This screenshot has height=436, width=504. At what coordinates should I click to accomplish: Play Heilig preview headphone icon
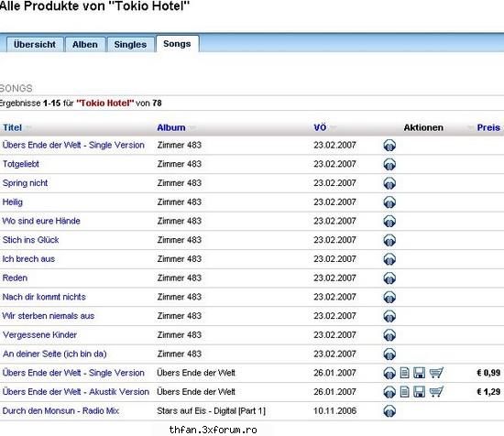pyautogui.click(x=389, y=202)
